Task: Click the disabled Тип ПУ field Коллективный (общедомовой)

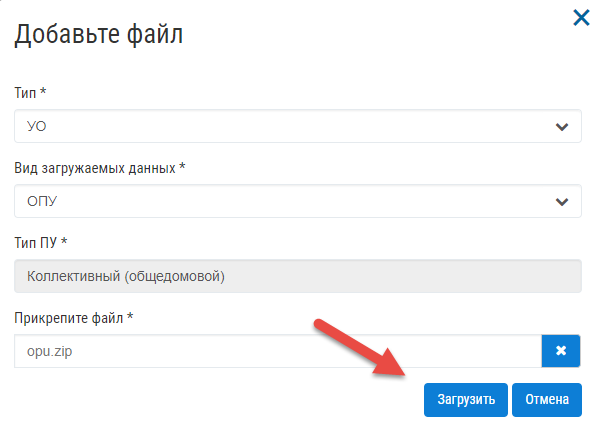Action: pos(298,276)
